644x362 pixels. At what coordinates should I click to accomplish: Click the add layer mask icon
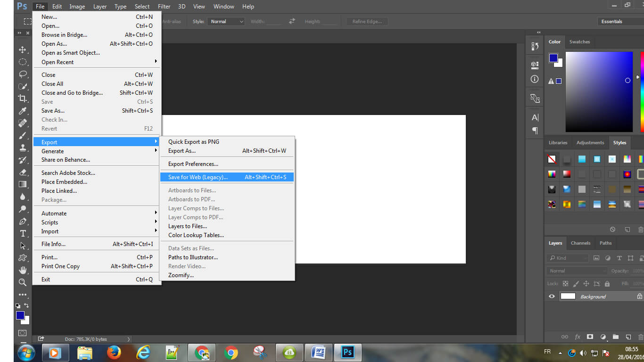coord(590,337)
